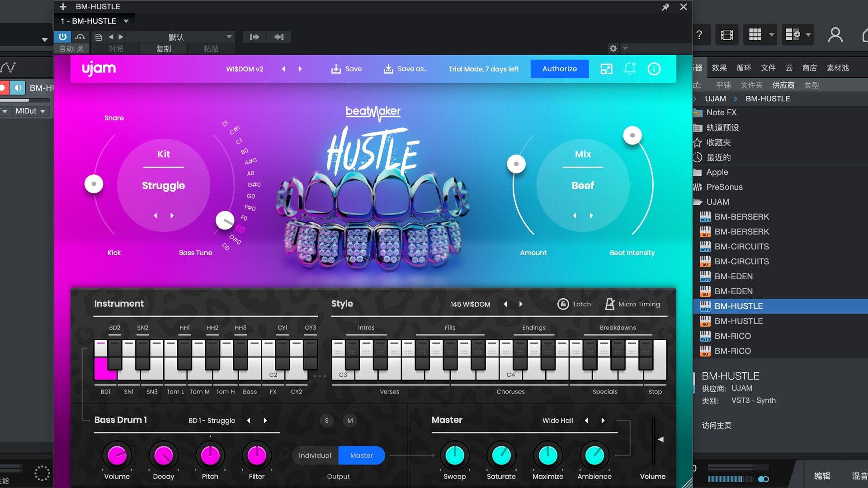Click the 对照 compare button
The width and height of the screenshot is (868, 488).
click(116, 49)
